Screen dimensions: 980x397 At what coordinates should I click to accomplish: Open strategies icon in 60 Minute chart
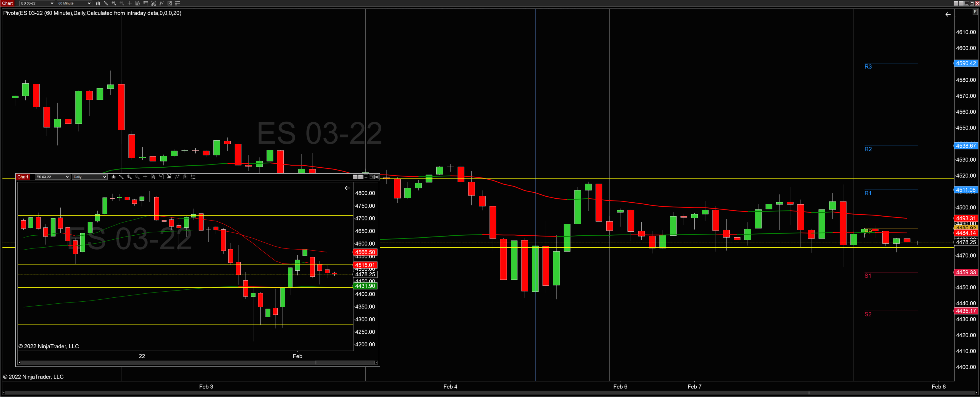pos(170,3)
